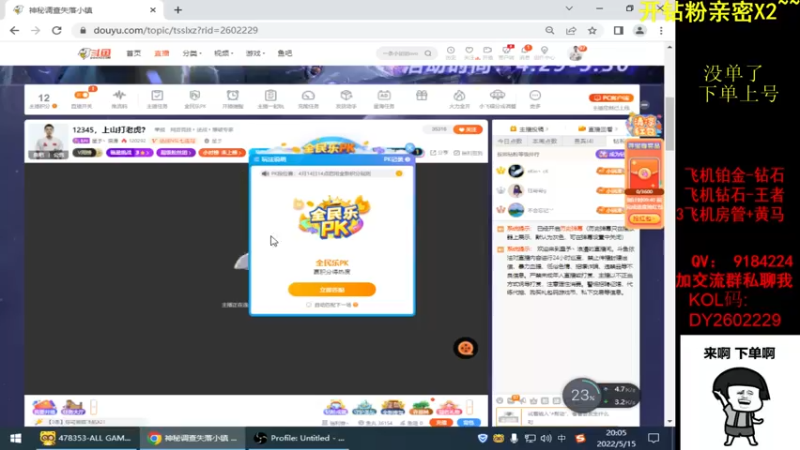
Task: Open the clipboard icon in streamer toolbar
Action: (270, 95)
